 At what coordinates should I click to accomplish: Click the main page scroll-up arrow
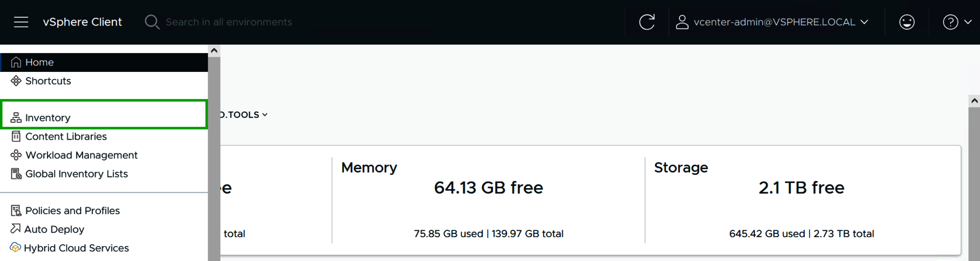(x=974, y=101)
